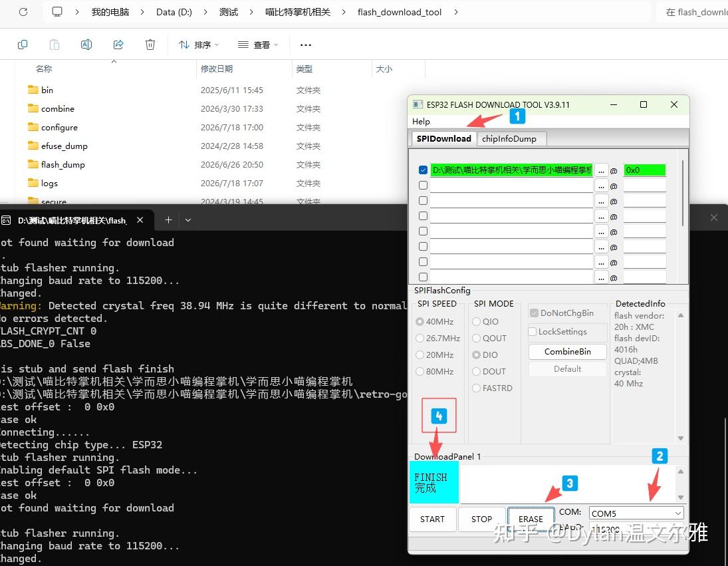The width and height of the screenshot is (728, 566).
Task: Select the 40MHz SPI speed radio
Action: tap(420, 321)
